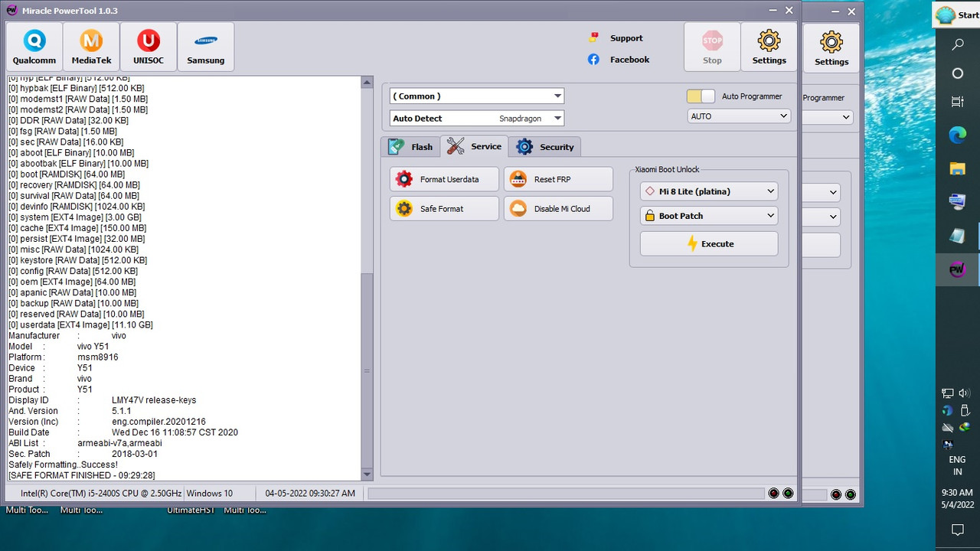Open the Samsung module
Viewport: 980px width, 551px height.
(x=206, y=47)
